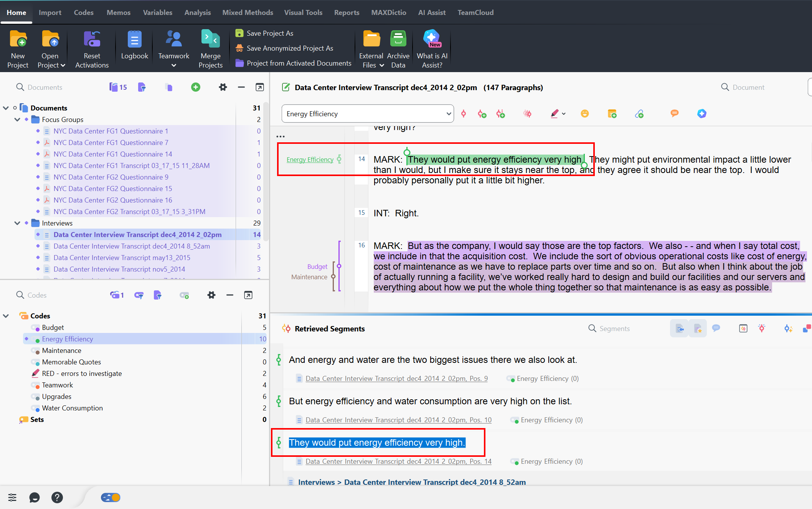Open the MAXDictio tab
The width and height of the screenshot is (812, 509).
[x=389, y=12]
